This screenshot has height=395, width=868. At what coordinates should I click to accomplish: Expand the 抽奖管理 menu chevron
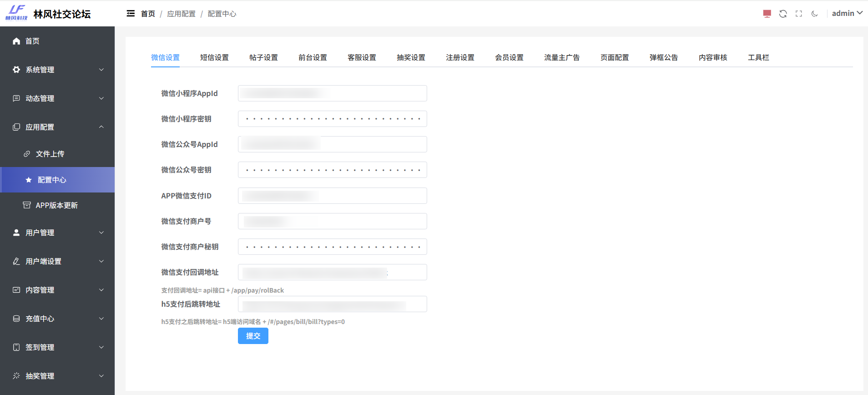point(101,376)
